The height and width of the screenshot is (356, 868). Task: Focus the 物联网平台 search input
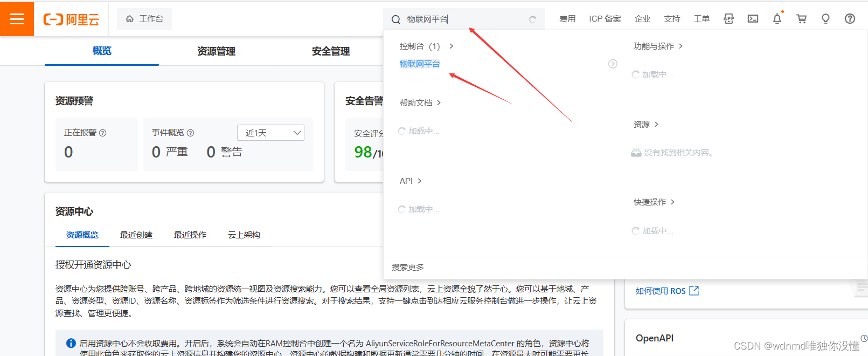(464, 19)
